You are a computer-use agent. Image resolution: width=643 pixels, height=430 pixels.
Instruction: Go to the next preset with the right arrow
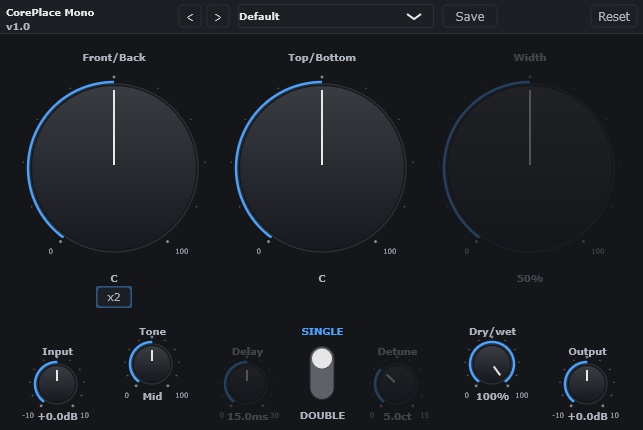tap(218, 17)
